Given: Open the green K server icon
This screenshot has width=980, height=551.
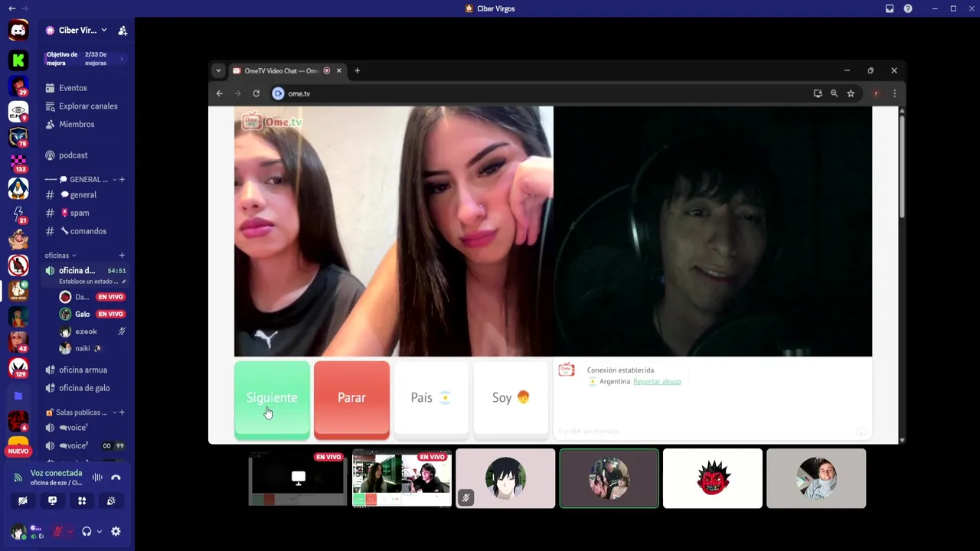Looking at the screenshot, I should coord(18,60).
